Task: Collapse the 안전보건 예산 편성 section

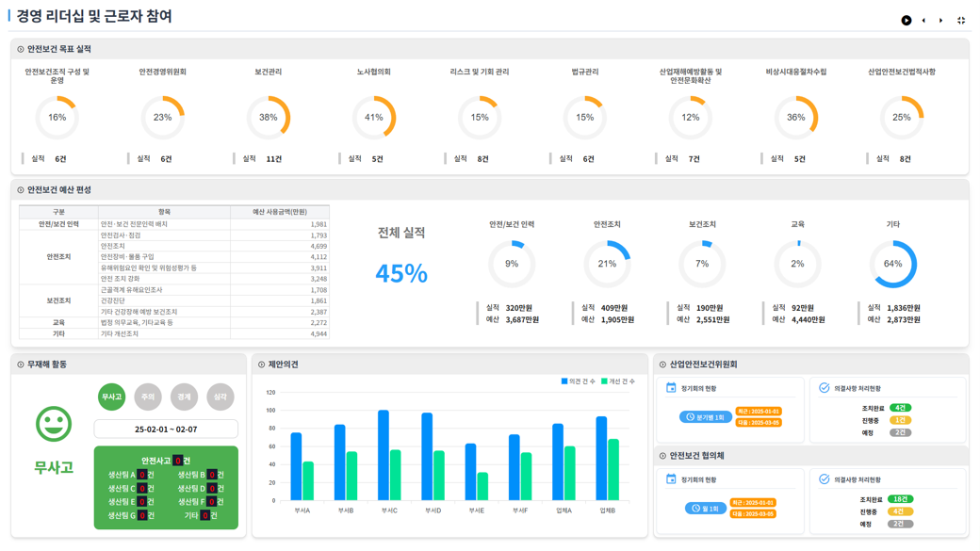Action: point(21,190)
